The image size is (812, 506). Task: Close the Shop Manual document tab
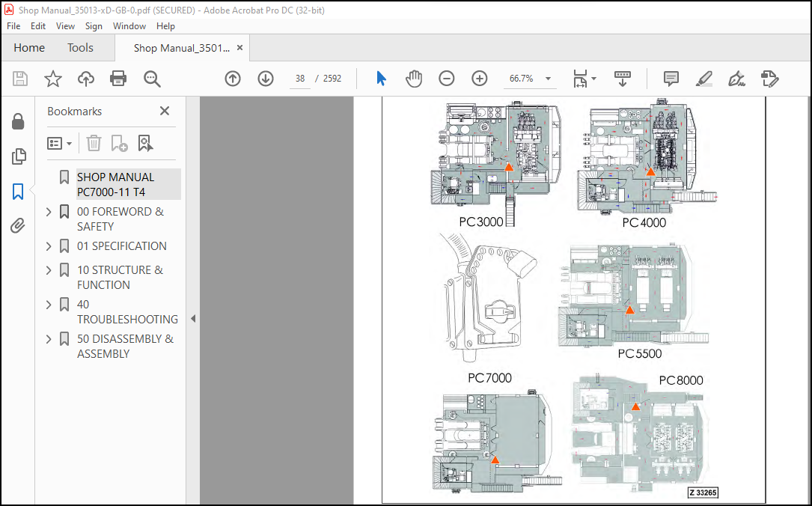(x=239, y=48)
